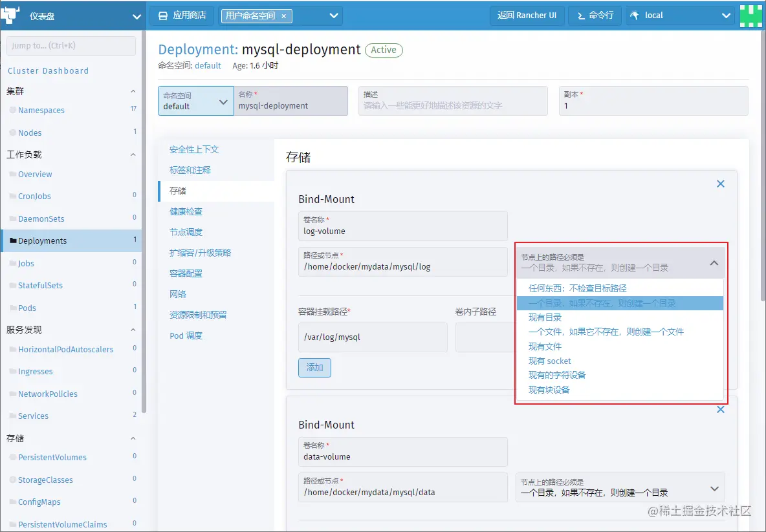
Task: Open PersistentVolumeClaims in sidebar
Action: pos(63,524)
